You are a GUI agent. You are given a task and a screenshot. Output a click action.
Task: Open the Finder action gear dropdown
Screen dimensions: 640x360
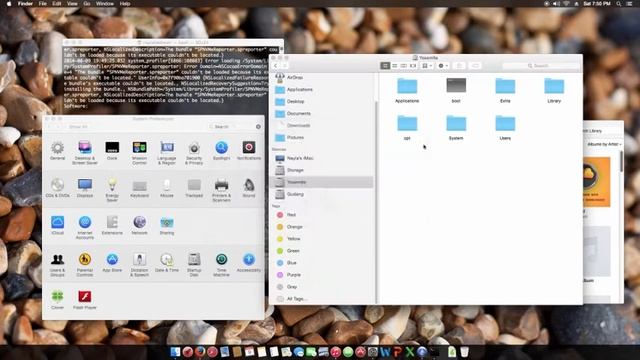(x=443, y=65)
